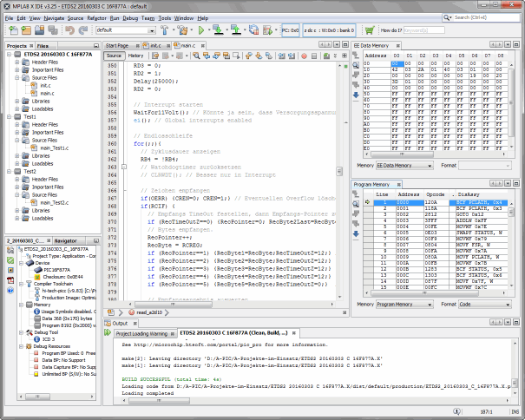This screenshot has height=420, width=525.
Task: Make and program device with the green down-arrow icon
Action: (x=218, y=30)
